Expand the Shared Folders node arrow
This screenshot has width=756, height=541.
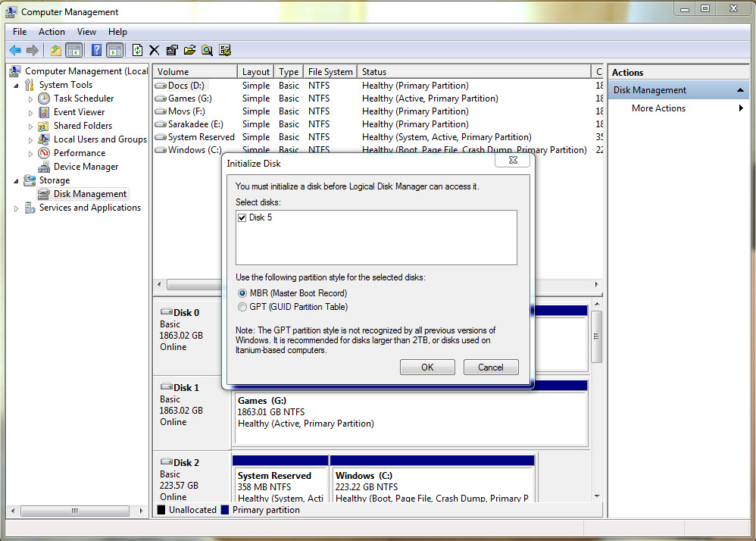coord(30,127)
